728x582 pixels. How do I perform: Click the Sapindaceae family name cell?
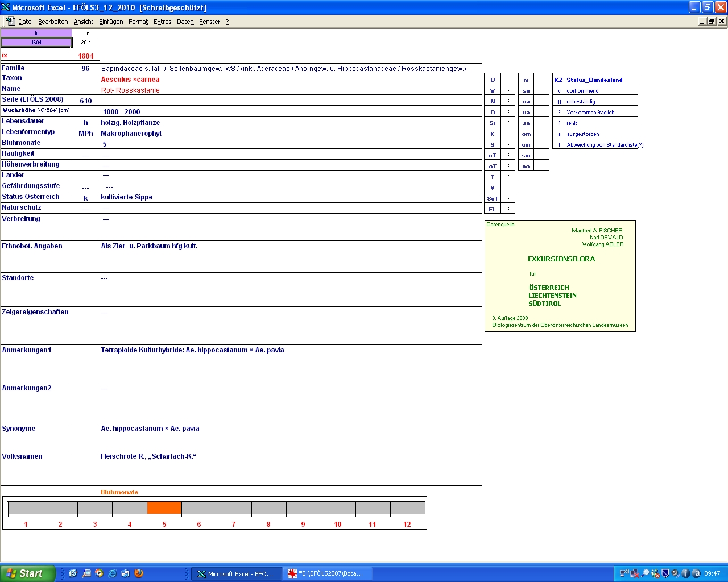tap(291, 68)
